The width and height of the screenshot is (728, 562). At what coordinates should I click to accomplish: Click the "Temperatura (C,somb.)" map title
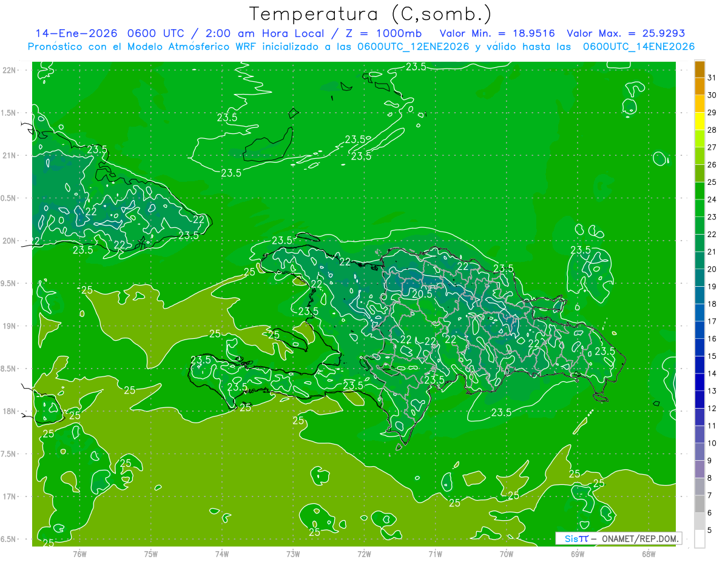(371, 14)
